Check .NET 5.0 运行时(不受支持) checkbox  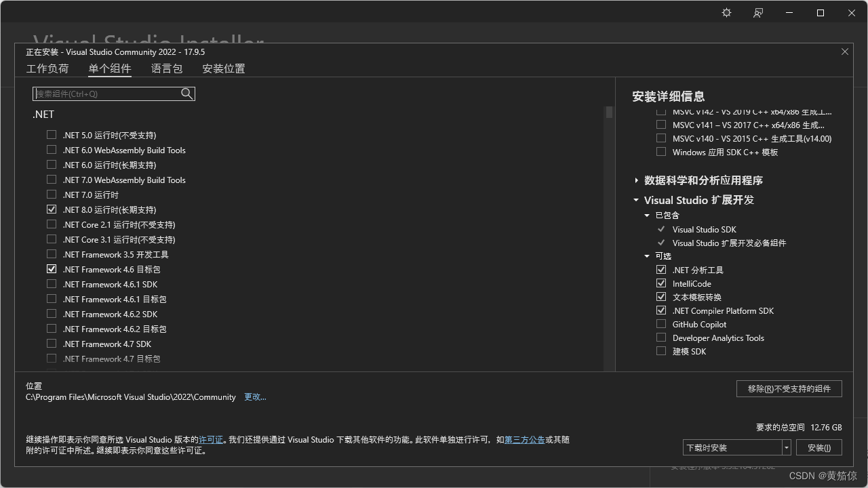click(52, 135)
